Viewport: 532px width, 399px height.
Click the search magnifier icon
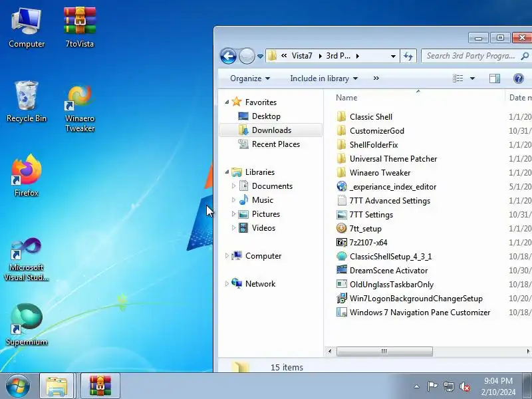pyautogui.click(x=525, y=56)
